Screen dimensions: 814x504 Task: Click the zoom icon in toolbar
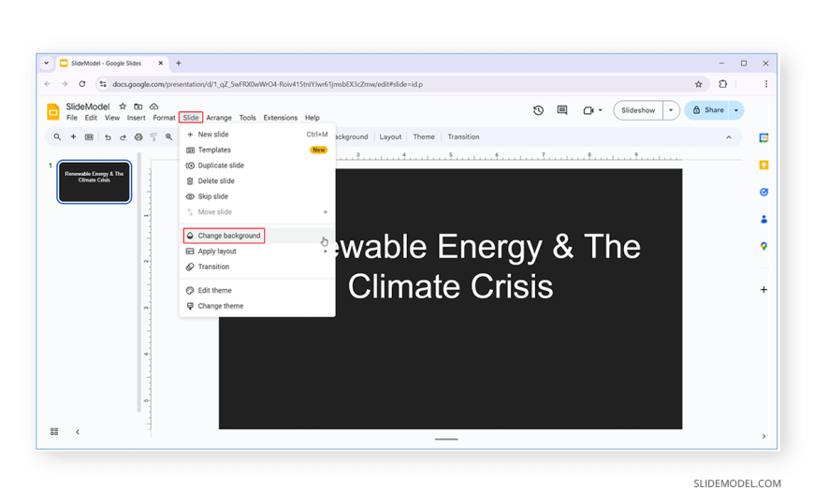pos(168,137)
